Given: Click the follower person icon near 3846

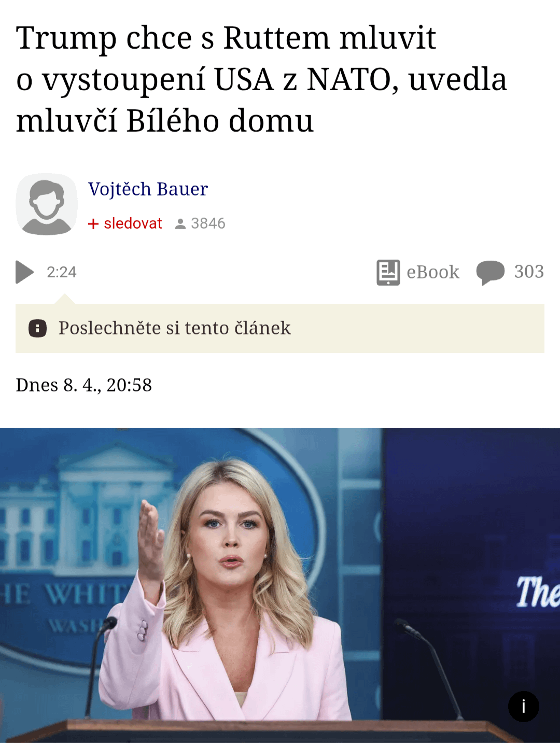Looking at the screenshot, I should [180, 224].
